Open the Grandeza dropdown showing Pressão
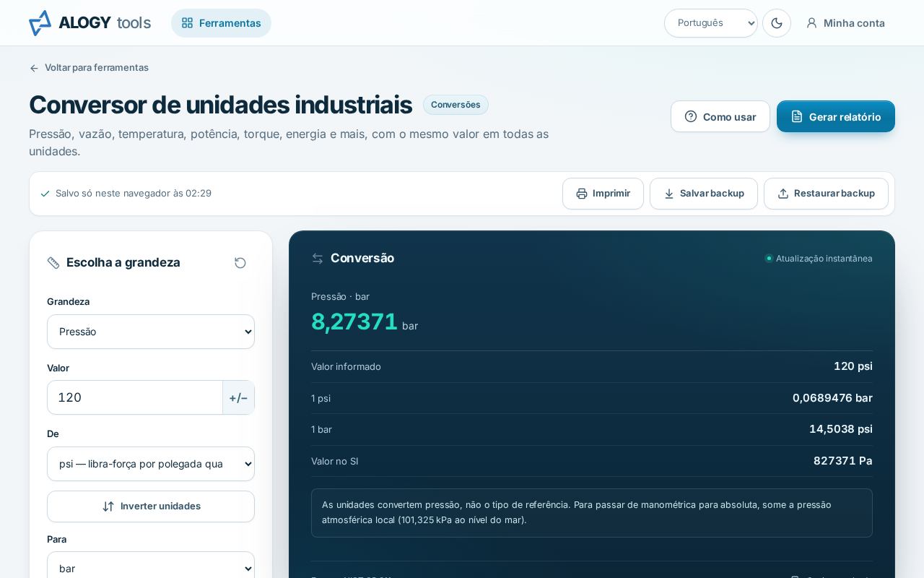The width and height of the screenshot is (924, 578). click(151, 332)
